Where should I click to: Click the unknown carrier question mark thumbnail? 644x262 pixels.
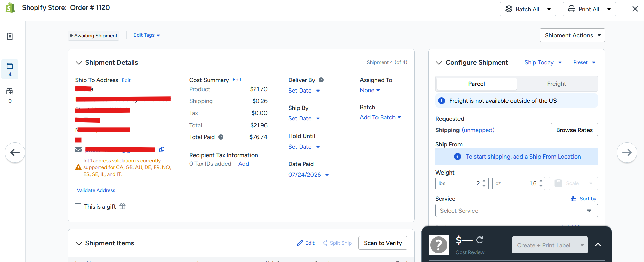click(439, 245)
